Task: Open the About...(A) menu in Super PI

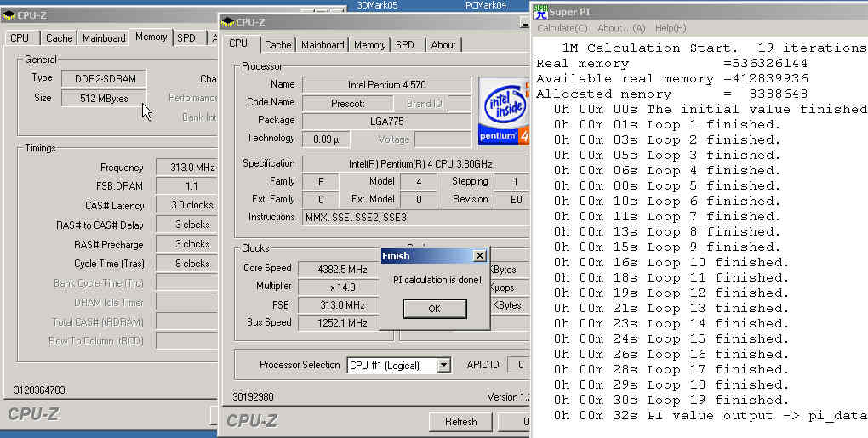Action: 622,28
